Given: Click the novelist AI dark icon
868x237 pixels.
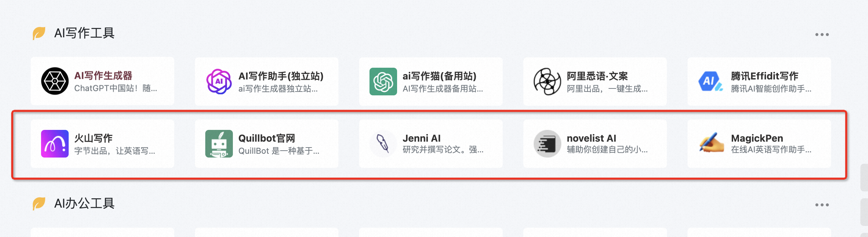Looking at the screenshot, I should 547,144.
